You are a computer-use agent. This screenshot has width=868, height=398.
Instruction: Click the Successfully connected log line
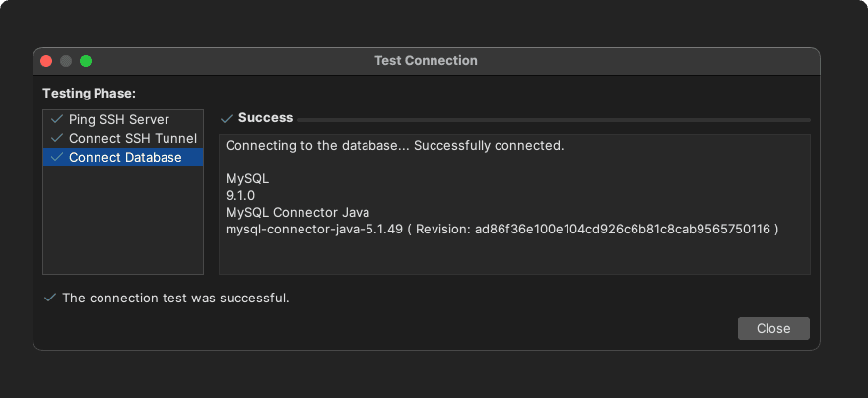395,146
